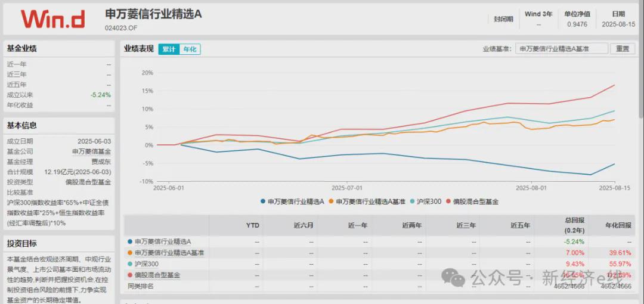Click the 年化回报 column header
This screenshot has width=644, height=304.
click(x=618, y=225)
